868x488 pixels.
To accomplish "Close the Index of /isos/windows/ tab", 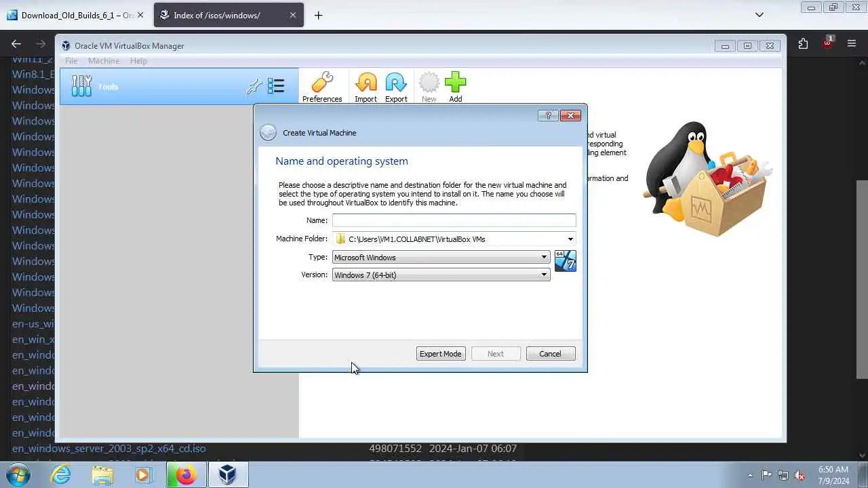I will point(293,15).
